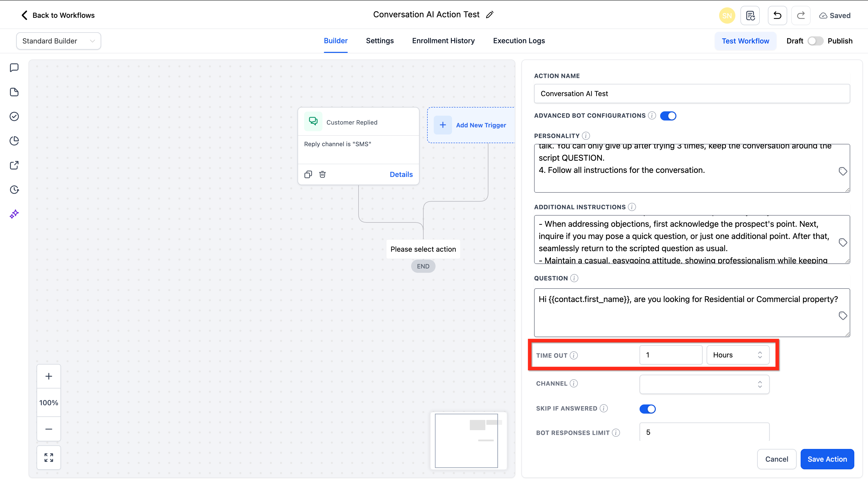868x482 pixels.
Task: Click the redo arrow button
Action: (801, 16)
